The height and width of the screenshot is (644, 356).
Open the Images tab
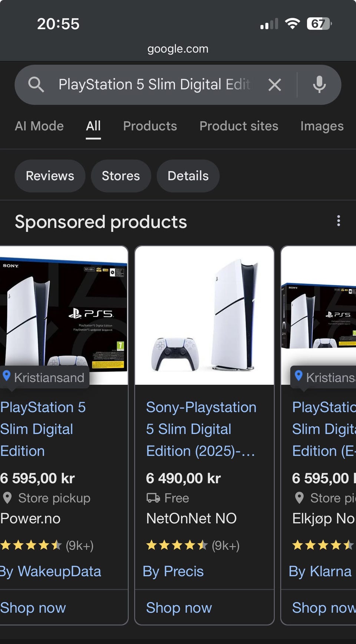click(322, 126)
